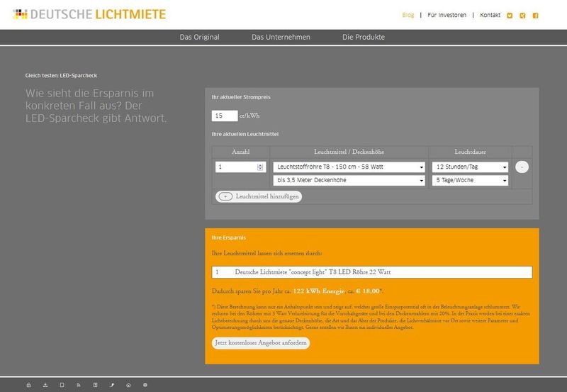
Task: Open 'Für Investoren' link
Action: click(x=447, y=15)
